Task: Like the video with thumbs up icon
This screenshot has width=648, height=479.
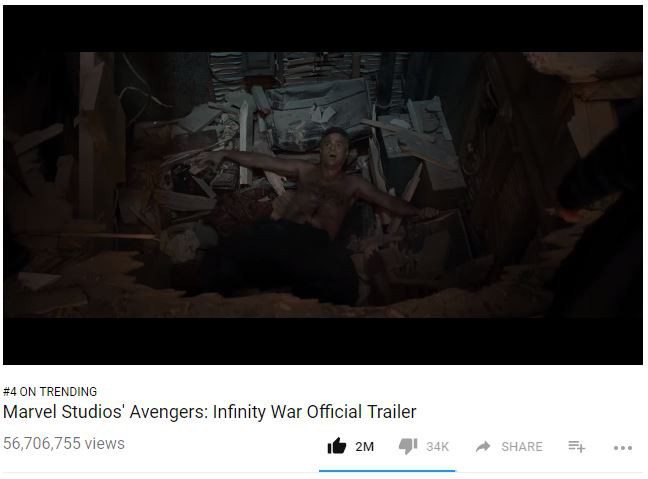Action: click(336, 446)
